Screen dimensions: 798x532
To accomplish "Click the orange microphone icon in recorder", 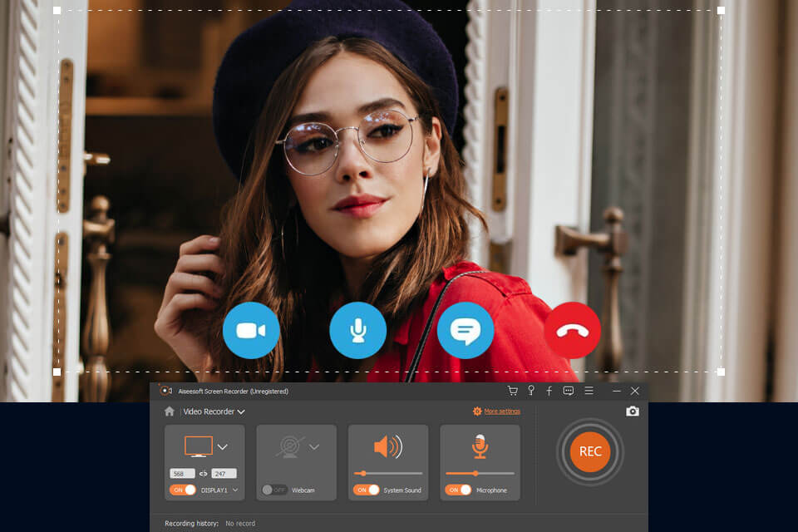I will (480, 446).
